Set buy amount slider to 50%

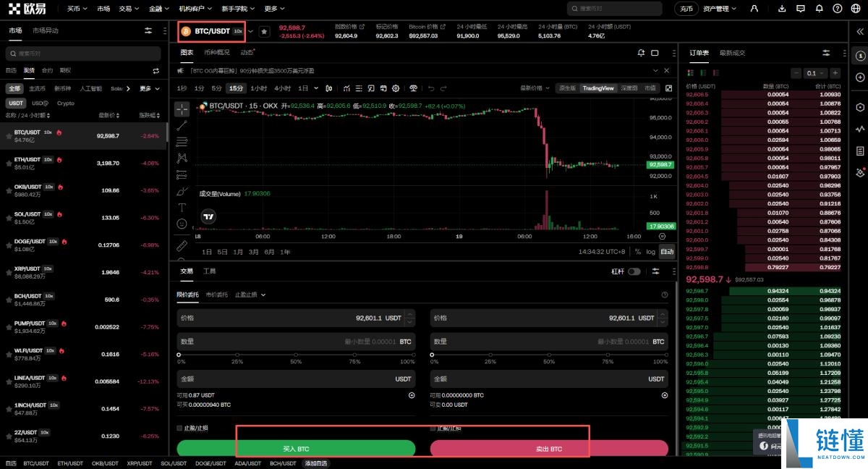point(296,355)
